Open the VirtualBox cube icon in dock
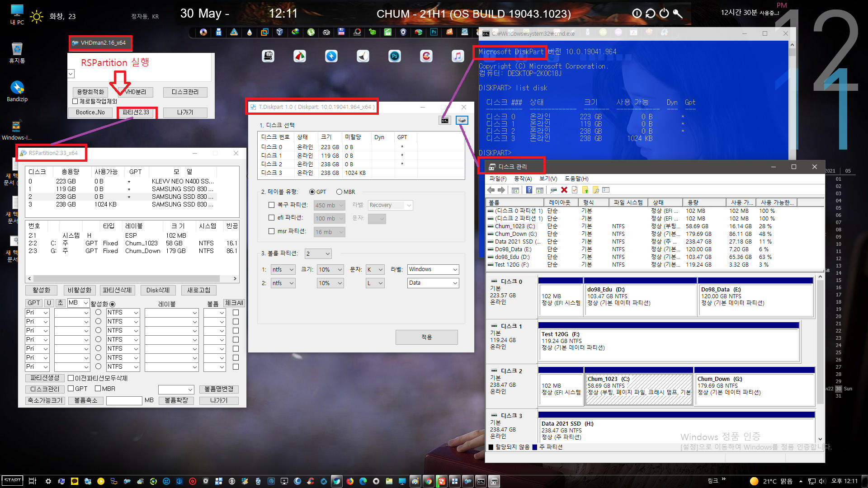 click(x=280, y=32)
